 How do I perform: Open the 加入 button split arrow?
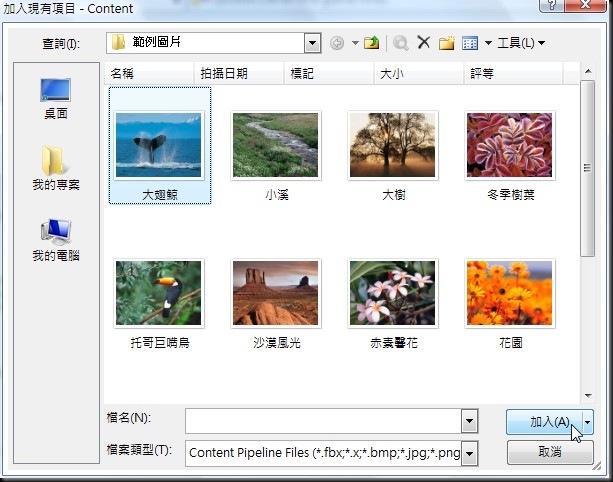point(588,422)
